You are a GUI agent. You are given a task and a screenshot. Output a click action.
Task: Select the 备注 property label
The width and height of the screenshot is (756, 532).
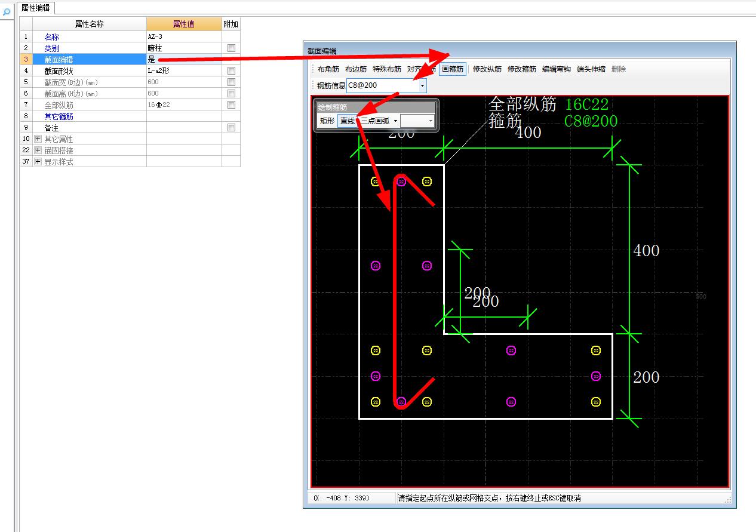point(52,127)
